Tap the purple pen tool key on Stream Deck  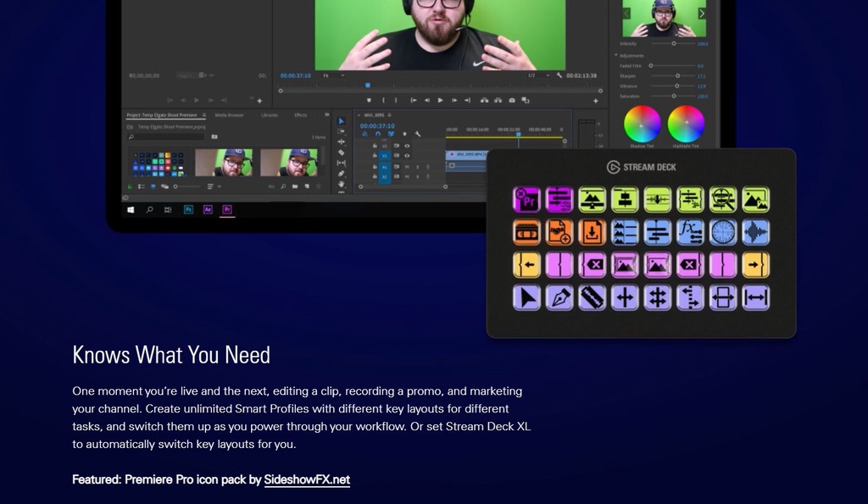tap(559, 297)
